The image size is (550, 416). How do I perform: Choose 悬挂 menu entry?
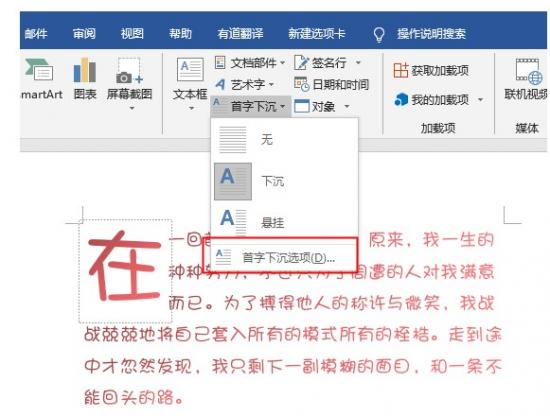[x=273, y=222]
